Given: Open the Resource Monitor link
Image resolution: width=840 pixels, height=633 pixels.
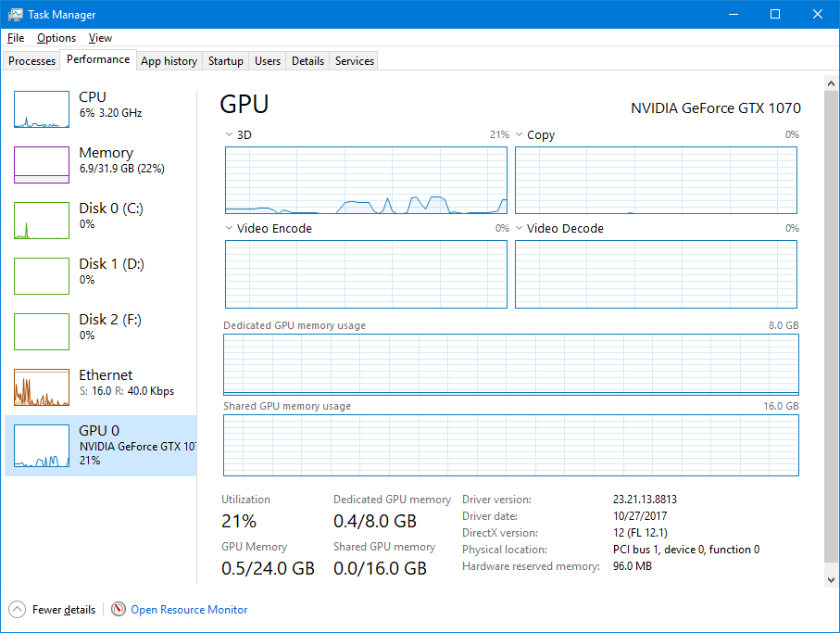Looking at the screenshot, I should click(189, 610).
